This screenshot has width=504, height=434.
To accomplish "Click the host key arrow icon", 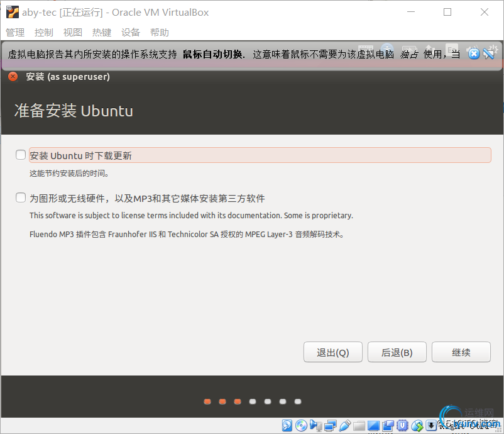I will click(x=430, y=425).
